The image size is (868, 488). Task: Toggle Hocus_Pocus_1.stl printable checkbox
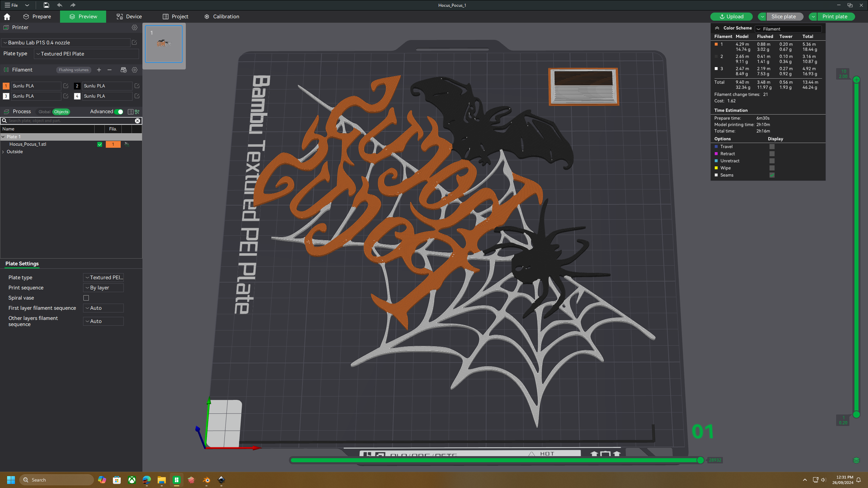tap(100, 144)
